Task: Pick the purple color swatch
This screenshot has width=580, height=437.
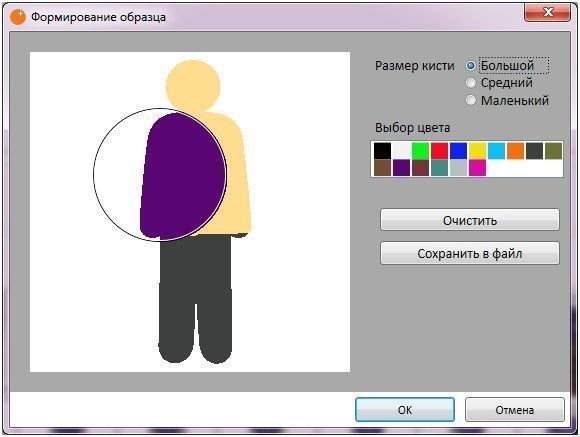Action: [x=401, y=168]
